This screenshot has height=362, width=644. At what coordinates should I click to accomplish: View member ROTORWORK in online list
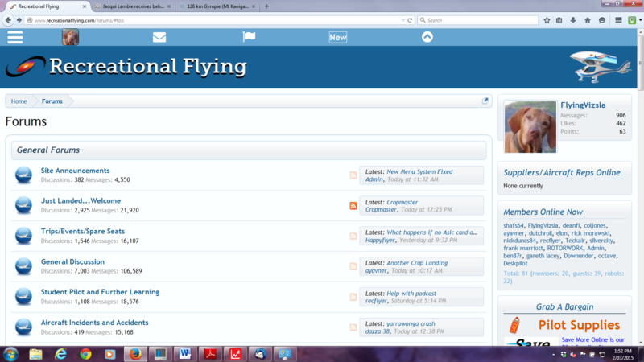[x=565, y=248]
